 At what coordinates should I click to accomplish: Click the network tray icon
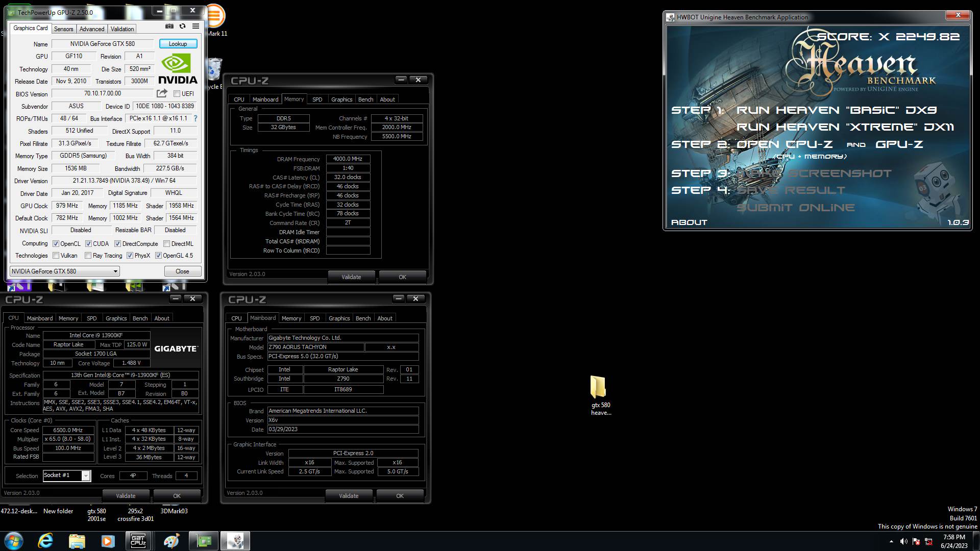coord(929,541)
